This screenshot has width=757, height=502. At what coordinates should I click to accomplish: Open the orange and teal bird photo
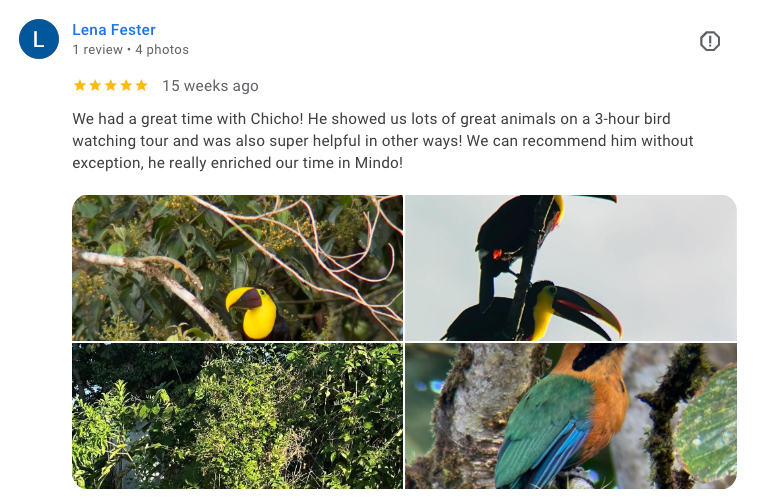point(571,415)
